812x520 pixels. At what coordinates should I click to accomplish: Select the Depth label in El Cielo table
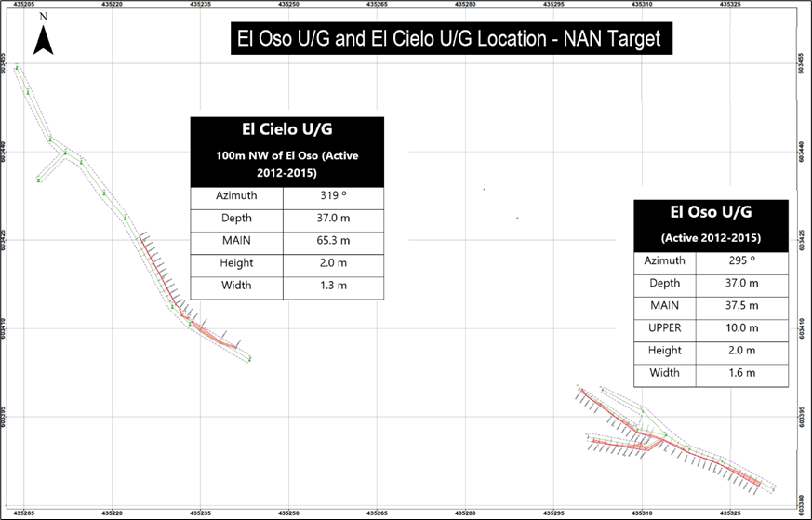[x=236, y=219]
